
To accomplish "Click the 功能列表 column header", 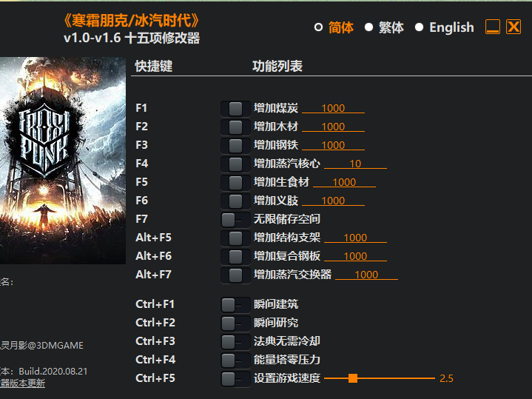I will pos(277,66).
